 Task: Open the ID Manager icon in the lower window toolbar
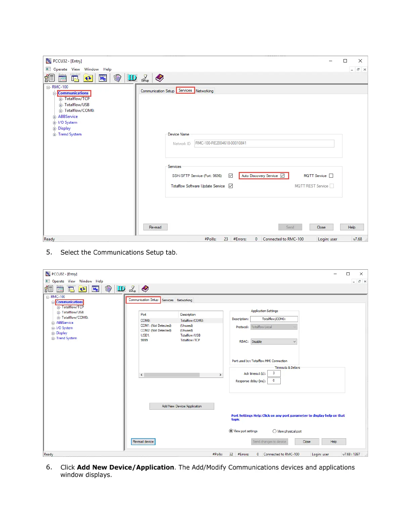[121, 289]
